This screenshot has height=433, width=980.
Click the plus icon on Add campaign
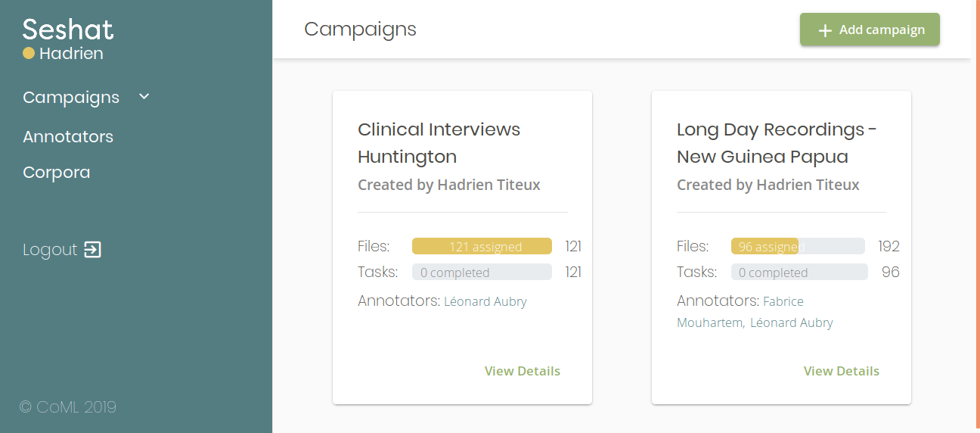coord(825,30)
